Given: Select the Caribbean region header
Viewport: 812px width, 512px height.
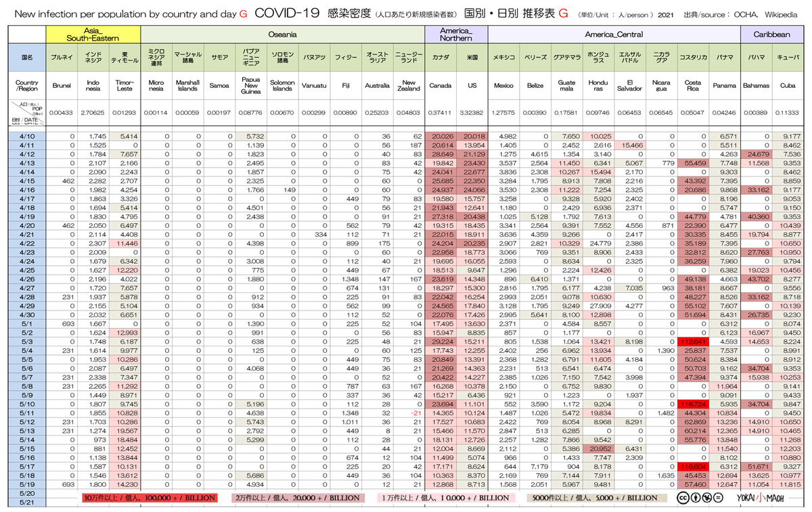Looking at the screenshot, I should coord(772,34).
